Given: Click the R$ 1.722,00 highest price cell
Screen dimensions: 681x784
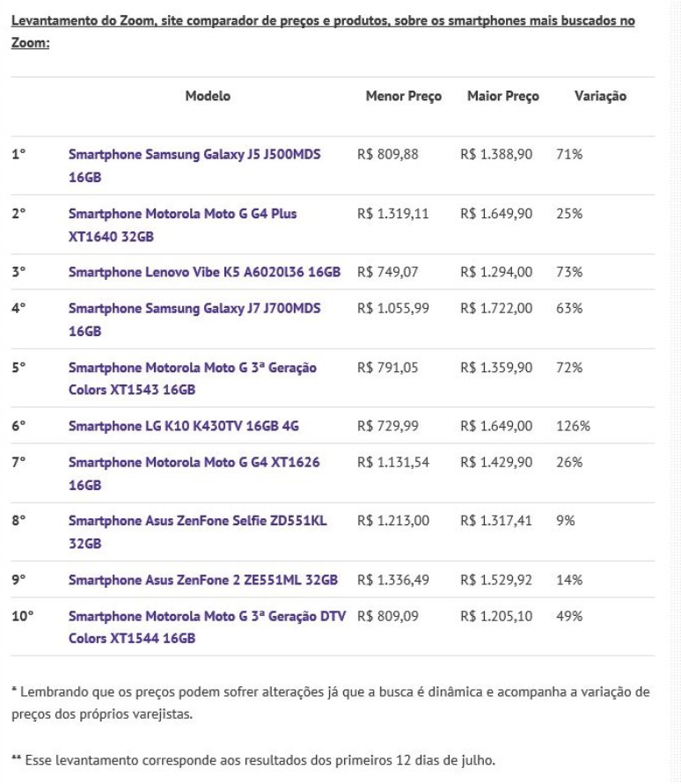Looking at the screenshot, I should click(495, 308).
